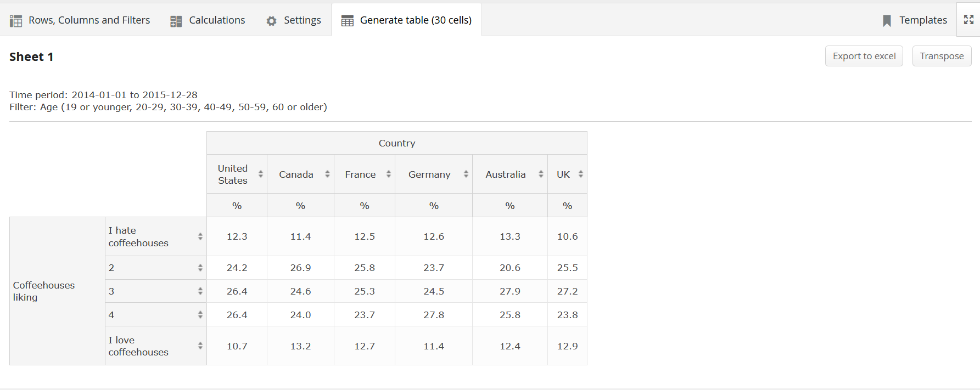This screenshot has width=980, height=390.
Task: Click the Templates bookmark icon
Action: click(887, 21)
